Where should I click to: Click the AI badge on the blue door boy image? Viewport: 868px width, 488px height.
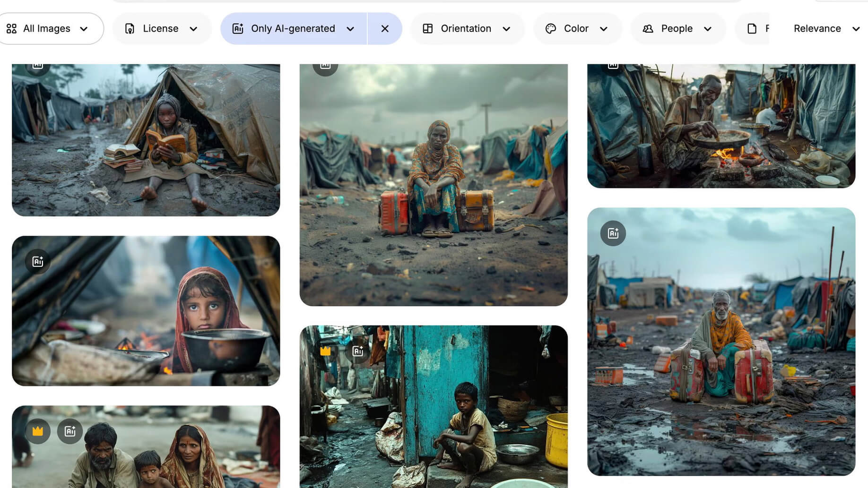[x=358, y=351]
